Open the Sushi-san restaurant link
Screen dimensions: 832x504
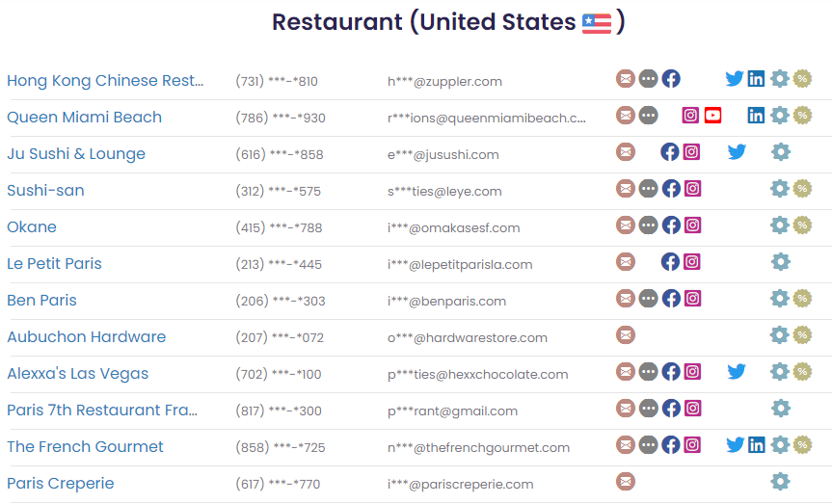pos(45,191)
